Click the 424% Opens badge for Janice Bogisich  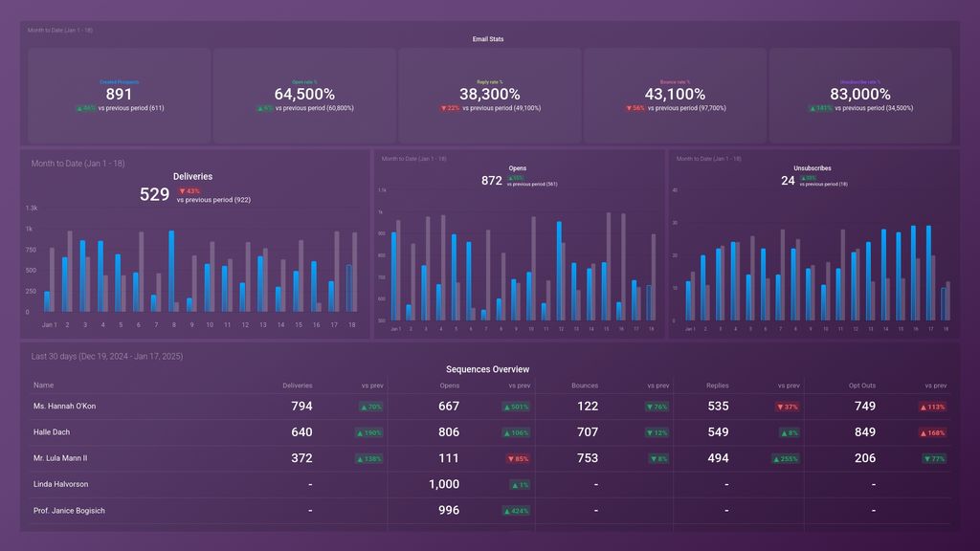[516, 511]
